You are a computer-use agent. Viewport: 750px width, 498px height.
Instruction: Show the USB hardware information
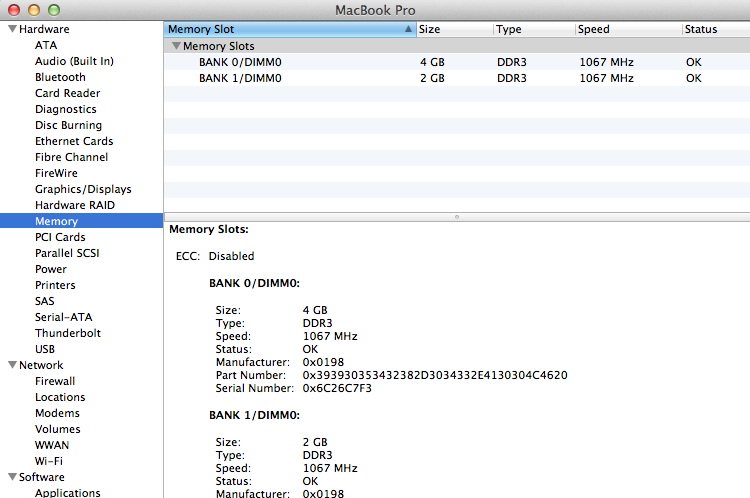pyautogui.click(x=45, y=349)
